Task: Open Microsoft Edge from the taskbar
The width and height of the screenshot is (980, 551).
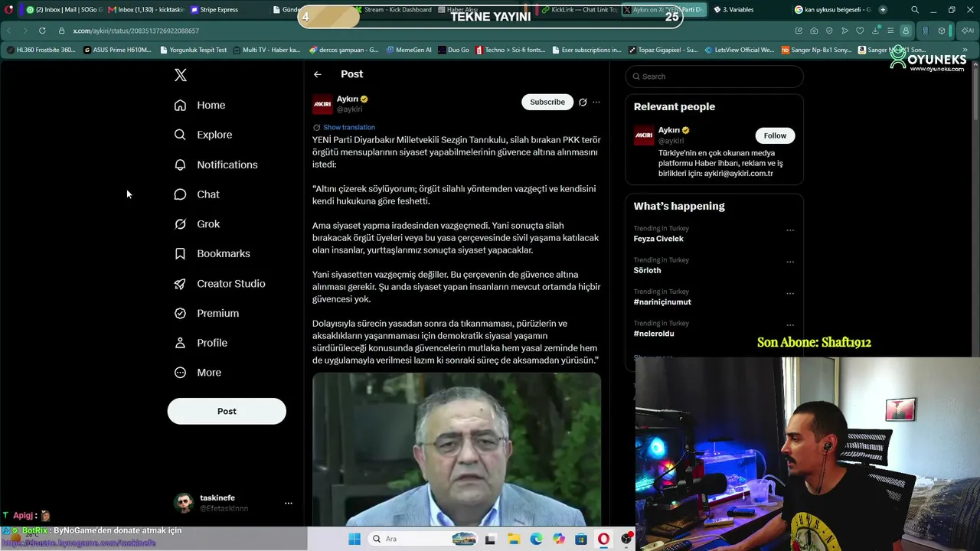Action: click(x=536, y=539)
